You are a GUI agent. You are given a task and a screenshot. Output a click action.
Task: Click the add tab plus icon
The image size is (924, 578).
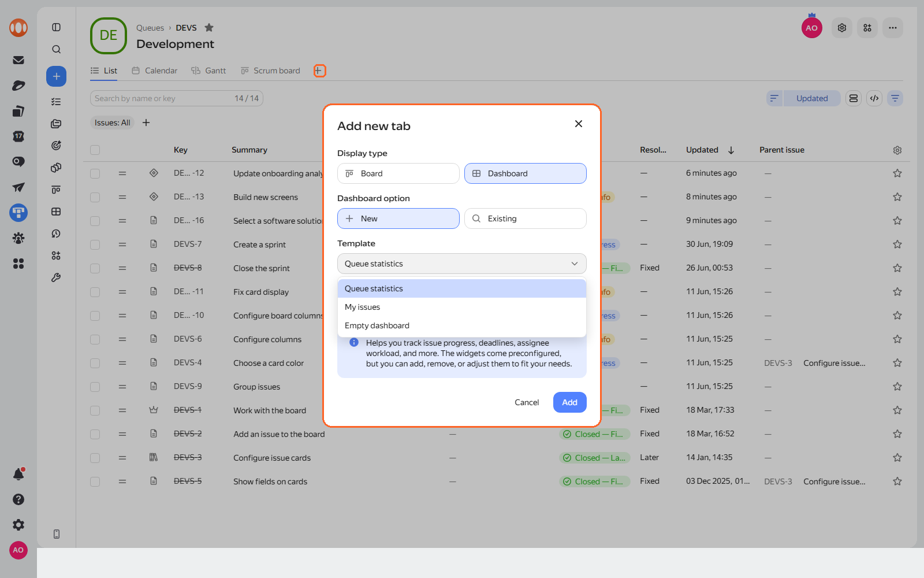point(319,71)
